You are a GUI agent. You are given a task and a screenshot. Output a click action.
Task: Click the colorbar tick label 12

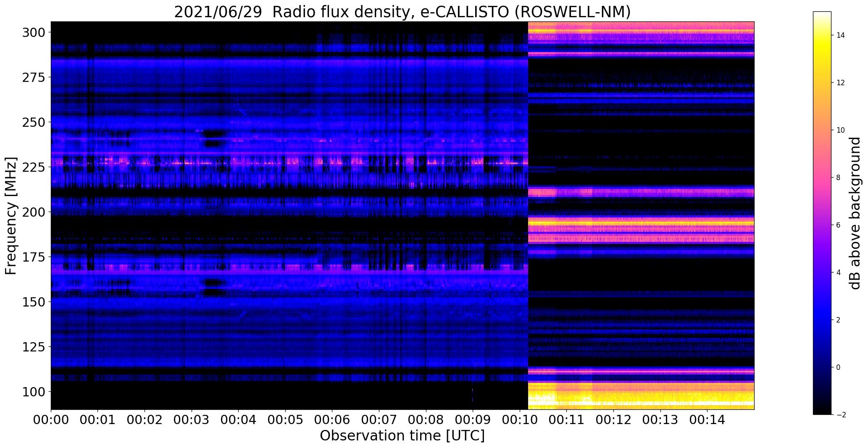(x=841, y=83)
